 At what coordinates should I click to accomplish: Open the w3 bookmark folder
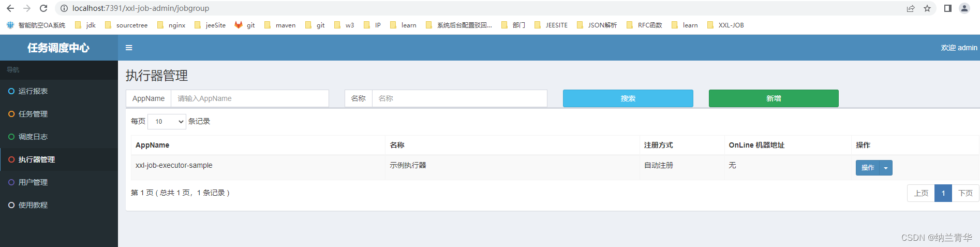(x=345, y=25)
